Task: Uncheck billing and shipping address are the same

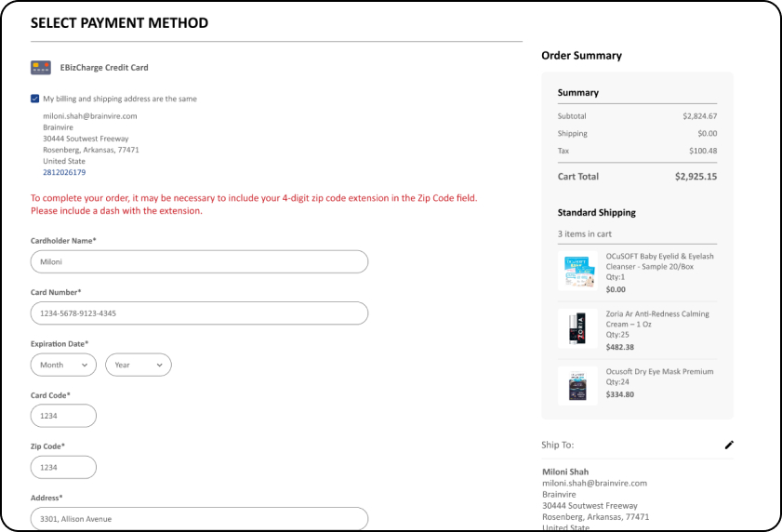Action: pos(35,99)
